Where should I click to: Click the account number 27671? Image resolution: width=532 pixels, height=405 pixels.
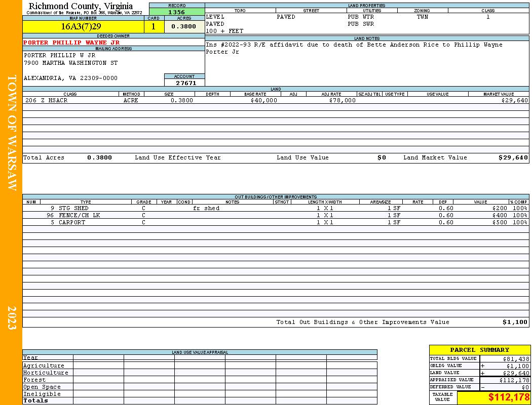(184, 83)
